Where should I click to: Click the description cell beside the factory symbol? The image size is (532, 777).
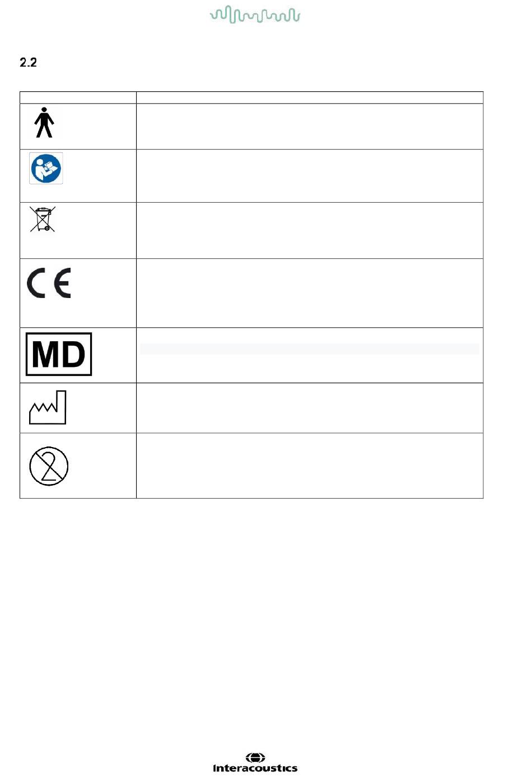310,408
